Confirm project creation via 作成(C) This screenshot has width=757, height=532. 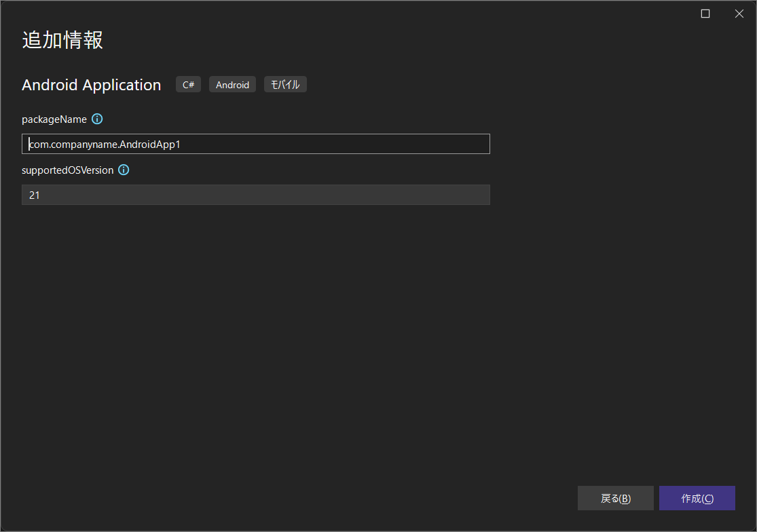(697, 497)
